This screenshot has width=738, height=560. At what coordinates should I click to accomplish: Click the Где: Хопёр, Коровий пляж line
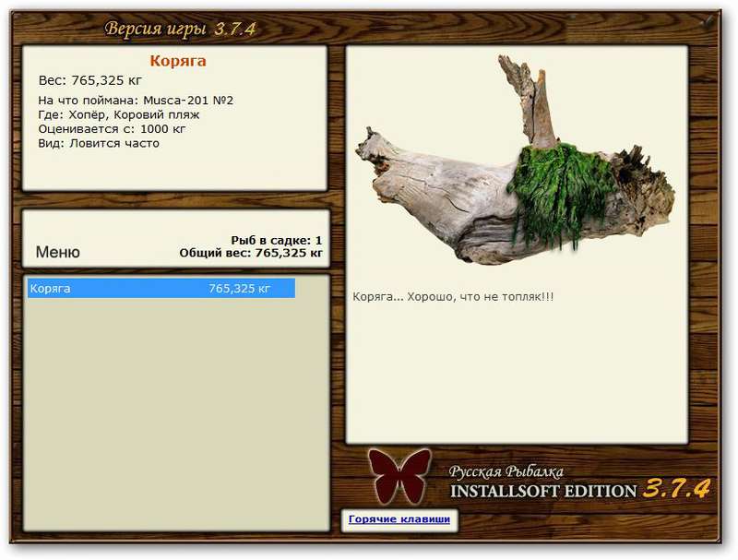click(119, 114)
